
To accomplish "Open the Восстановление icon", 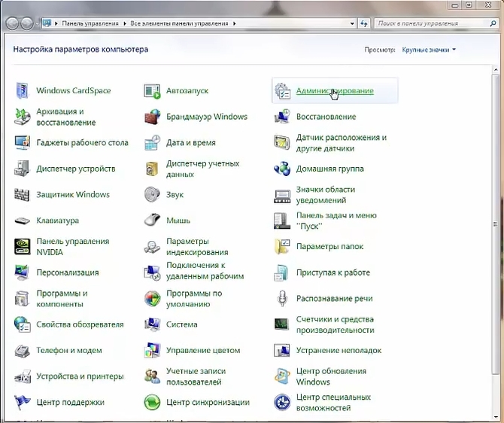I will click(282, 117).
